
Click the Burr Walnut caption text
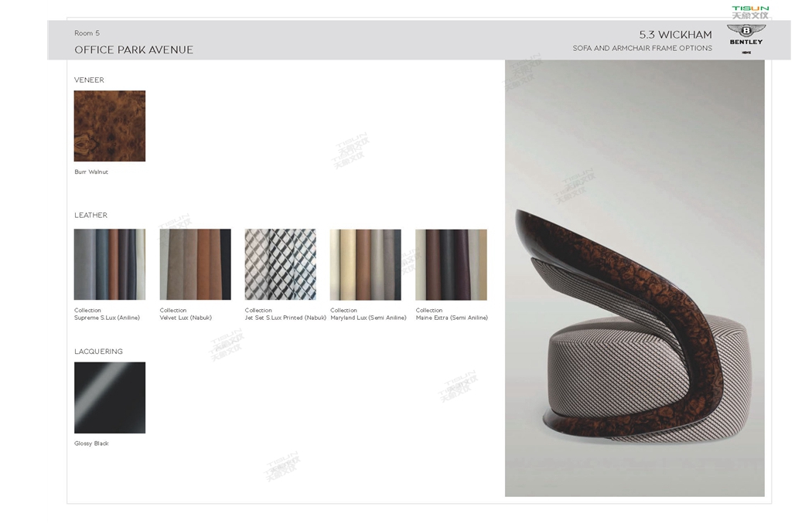[91, 172]
